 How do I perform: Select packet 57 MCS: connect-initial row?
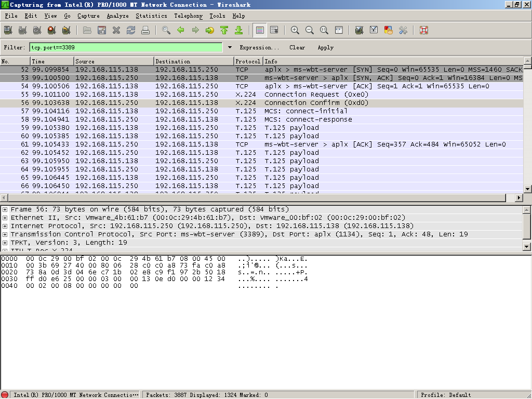[262, 111]
